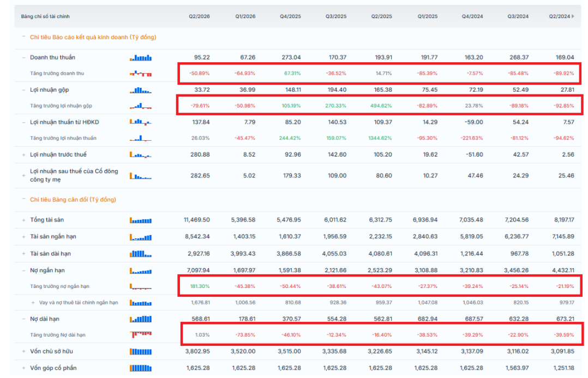This screenshot has height=378, width=588.
Task: Click the Vốn góp cổ phần label
Action: pos(53,368)
